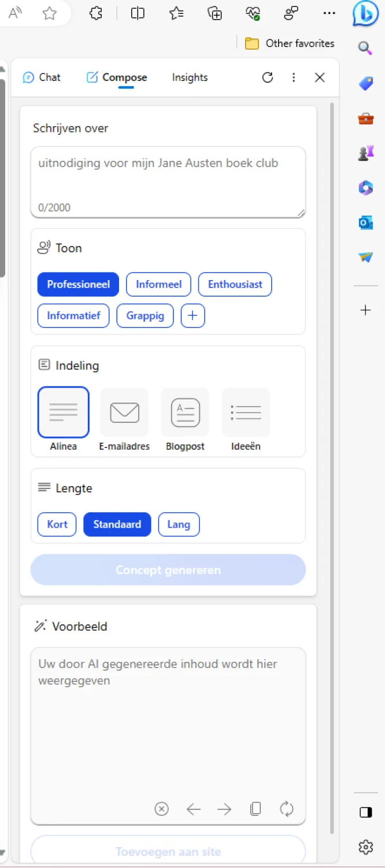Screen dimensions: 385x868
Task: Set length to Standaard
Action: coord(117,524)
